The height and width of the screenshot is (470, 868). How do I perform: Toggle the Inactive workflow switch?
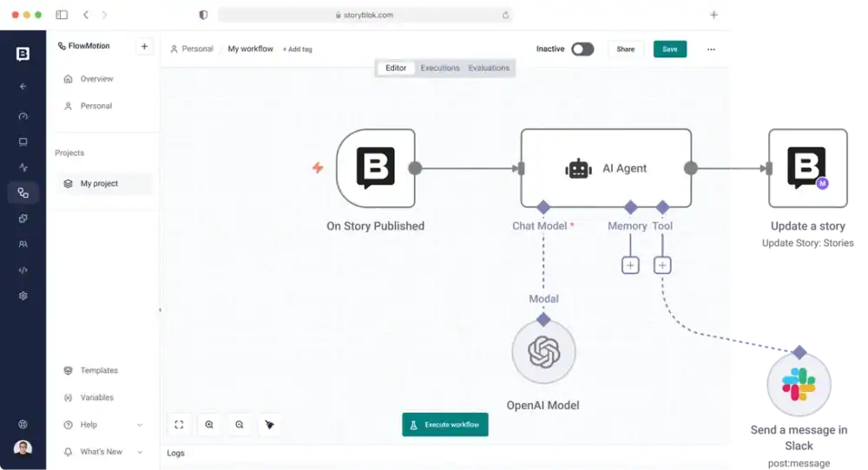[582, 49]
